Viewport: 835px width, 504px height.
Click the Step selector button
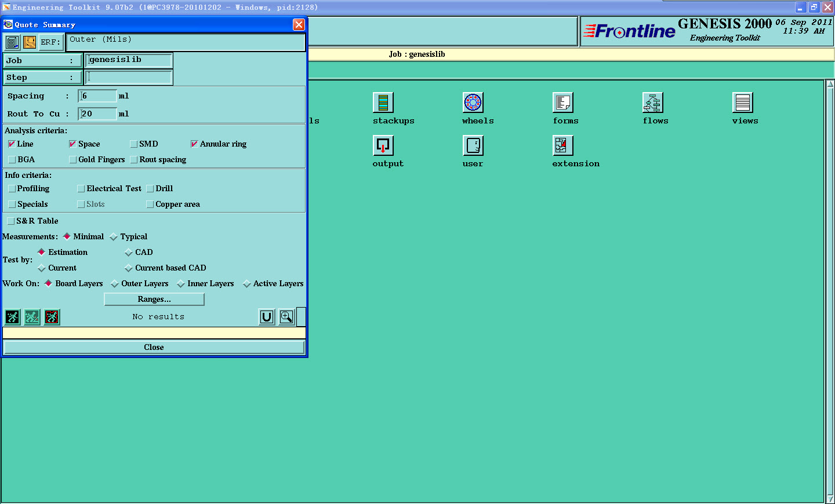[x=43, y=77]
